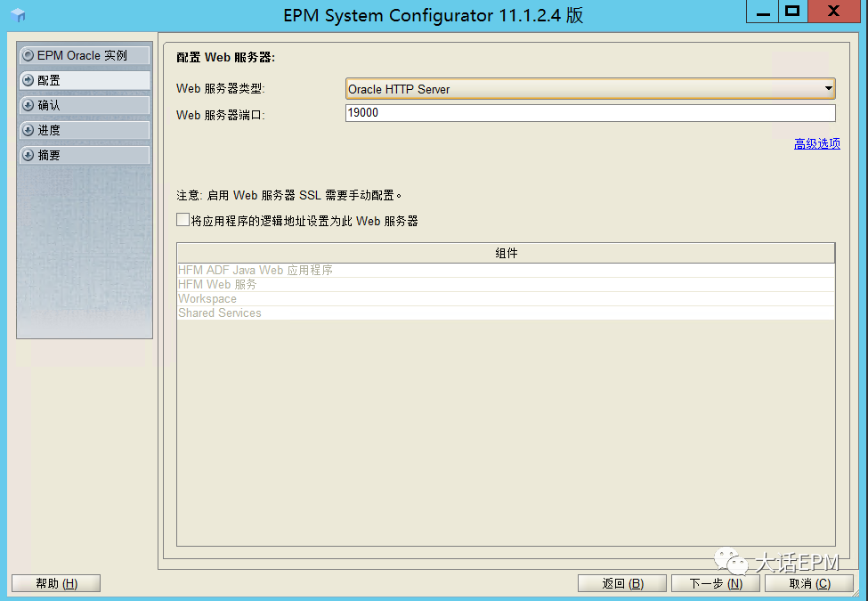Select the 配置 step label in sidebar
Viewport: 868px width, 601px height.
pyautogui.click(x=49, y=80)
